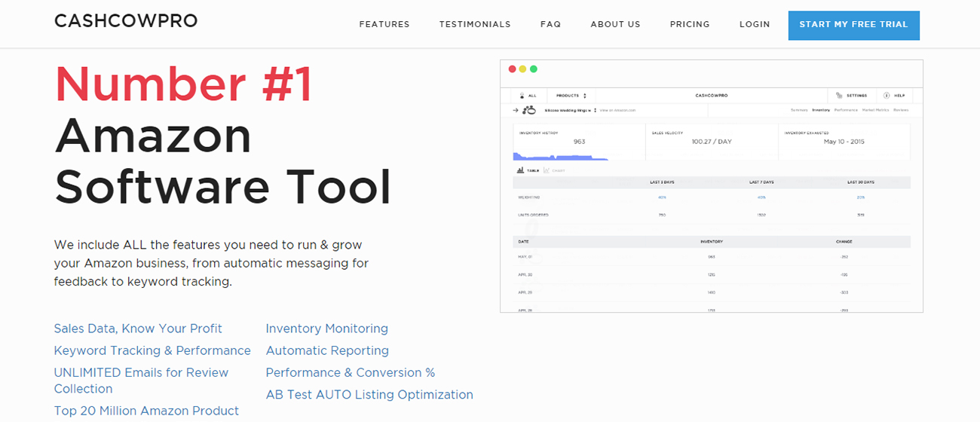Click the DATE column header
Viewport: 980px width, 422px height.
click(523, 242)
